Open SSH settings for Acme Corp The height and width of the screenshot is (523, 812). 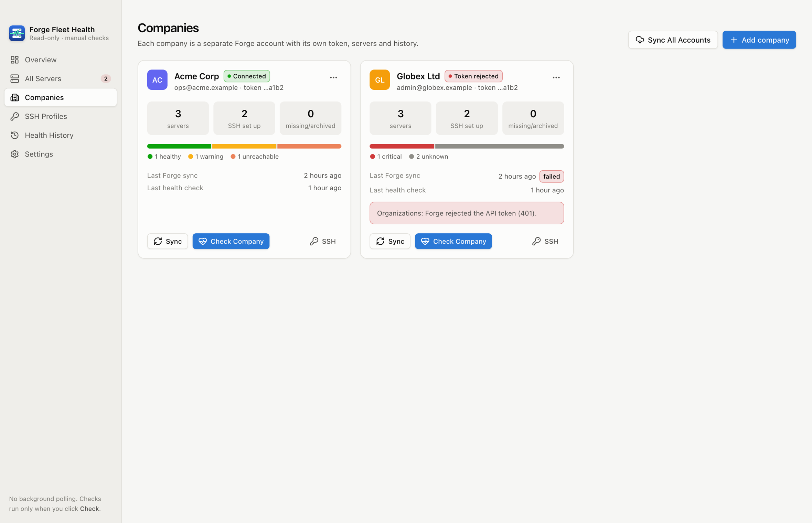click(323, 241)
